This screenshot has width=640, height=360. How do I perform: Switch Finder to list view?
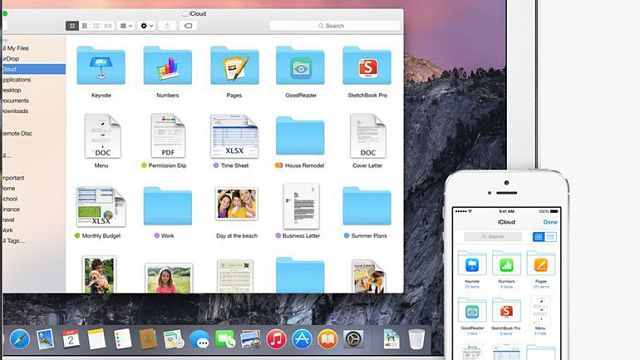84,26
